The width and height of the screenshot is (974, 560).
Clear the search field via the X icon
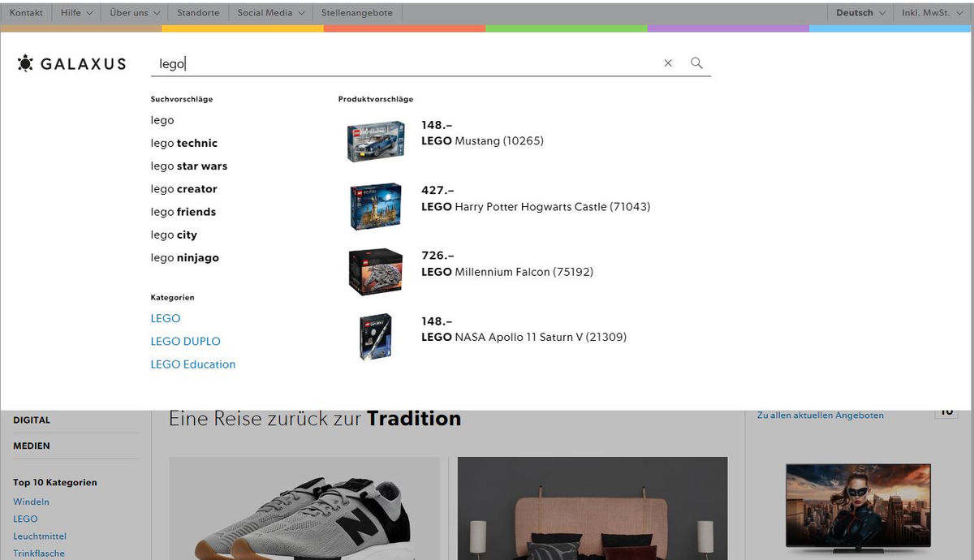pos(668,62)
